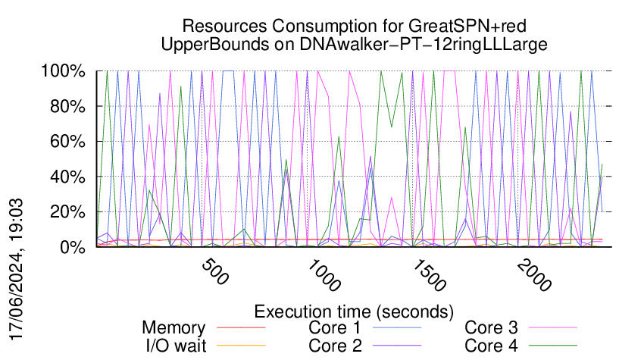644x360 pixels.
Task: Click the Core 1 legend label
Action: [x=335, y=327]
